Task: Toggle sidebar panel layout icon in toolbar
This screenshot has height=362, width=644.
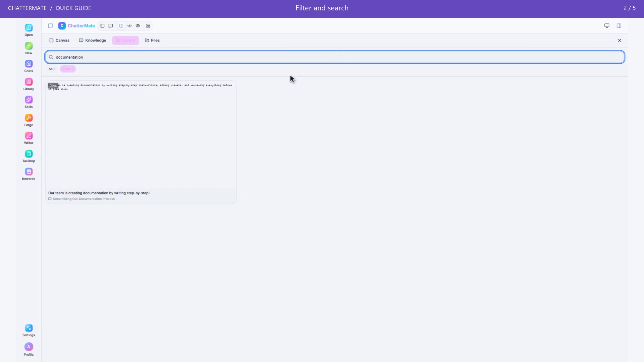Action: tap(102, 26)
